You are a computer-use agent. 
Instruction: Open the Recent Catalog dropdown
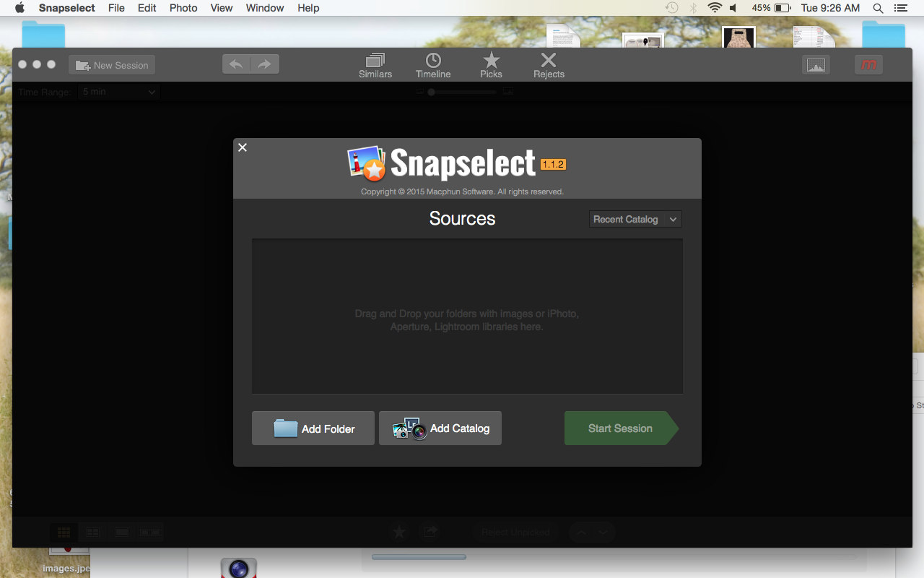(x=635, y=219)
